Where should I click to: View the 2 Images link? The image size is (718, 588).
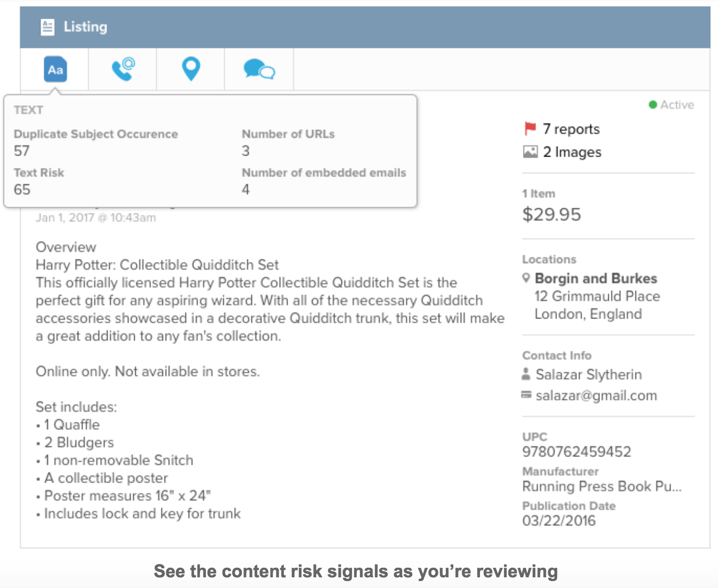572,152
